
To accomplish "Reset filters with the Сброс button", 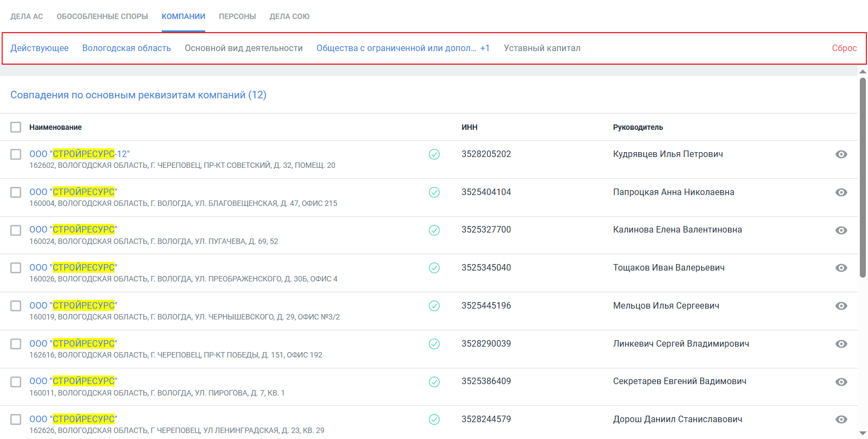I will (x=844, y=48).
